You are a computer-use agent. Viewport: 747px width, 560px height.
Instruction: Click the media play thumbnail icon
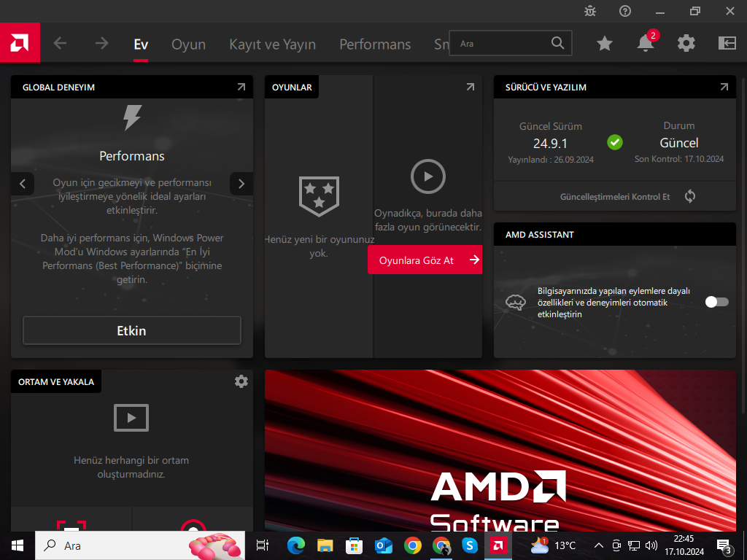pyautogui.click(x=131, y=418)
